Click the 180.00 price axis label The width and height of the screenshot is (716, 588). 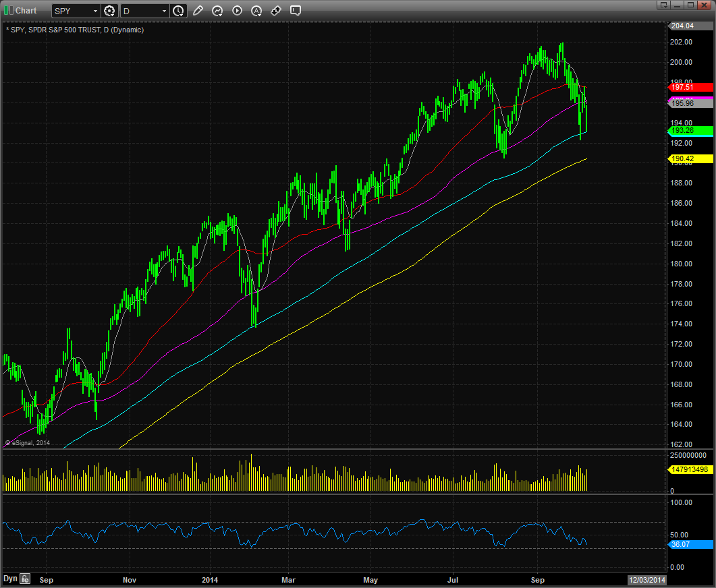(x=681, y=264)
